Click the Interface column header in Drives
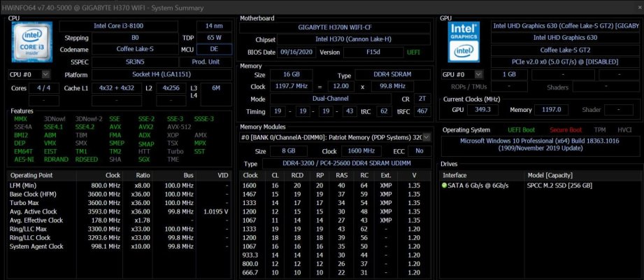This screenshot has width=644, height=280. tap(482, 175)
